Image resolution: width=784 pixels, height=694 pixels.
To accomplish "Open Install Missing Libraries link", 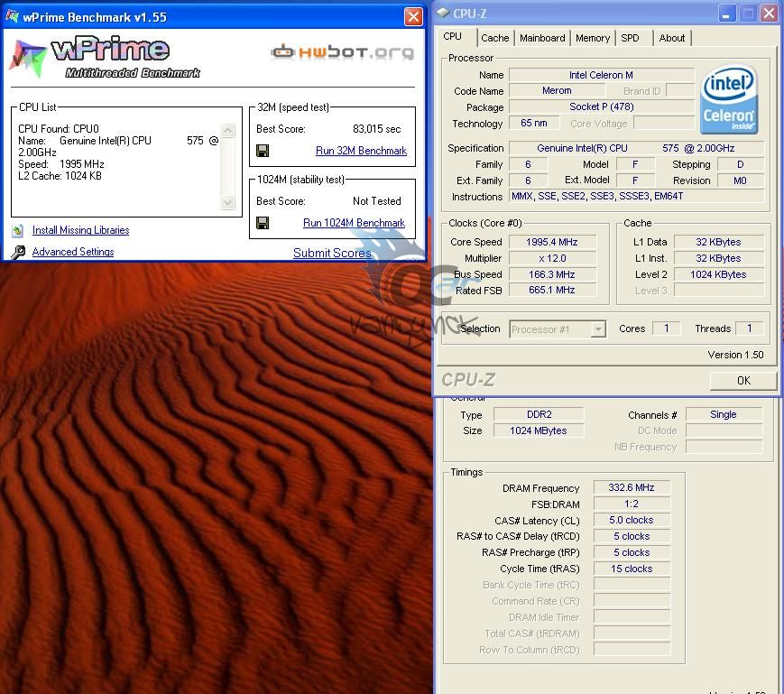I will 81,230.
